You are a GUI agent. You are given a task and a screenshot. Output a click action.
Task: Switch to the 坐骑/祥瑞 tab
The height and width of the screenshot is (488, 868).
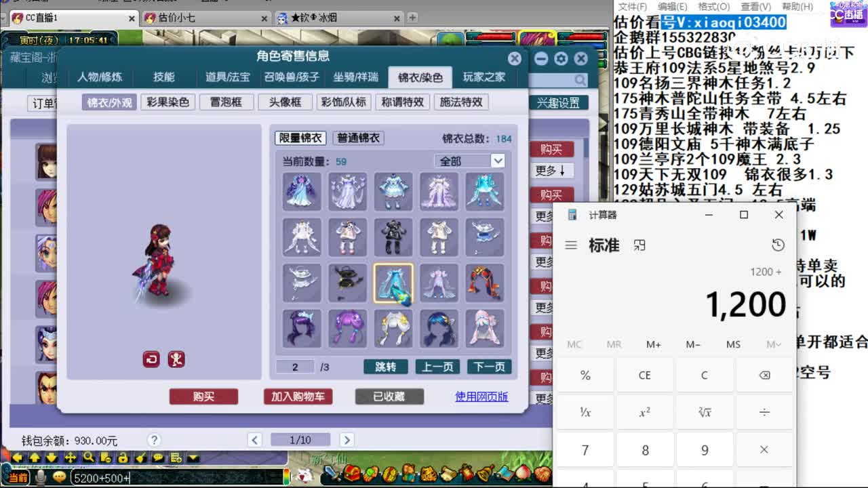pos(355,77)
